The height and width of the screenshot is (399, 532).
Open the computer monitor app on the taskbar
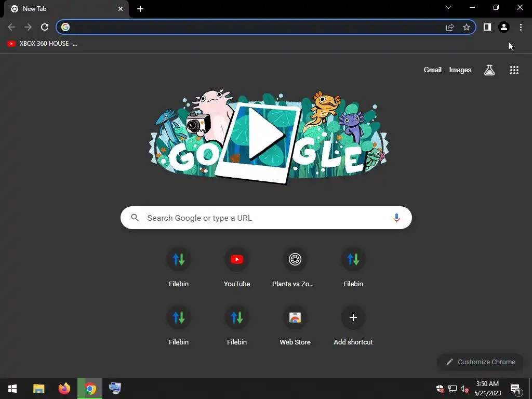tap(115, 389)
